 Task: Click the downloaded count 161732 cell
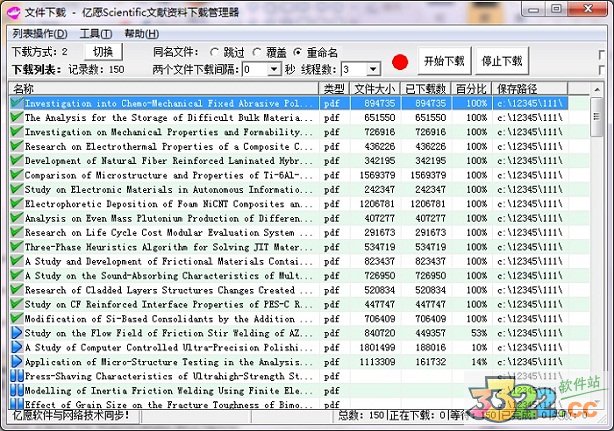coord(426,362)
